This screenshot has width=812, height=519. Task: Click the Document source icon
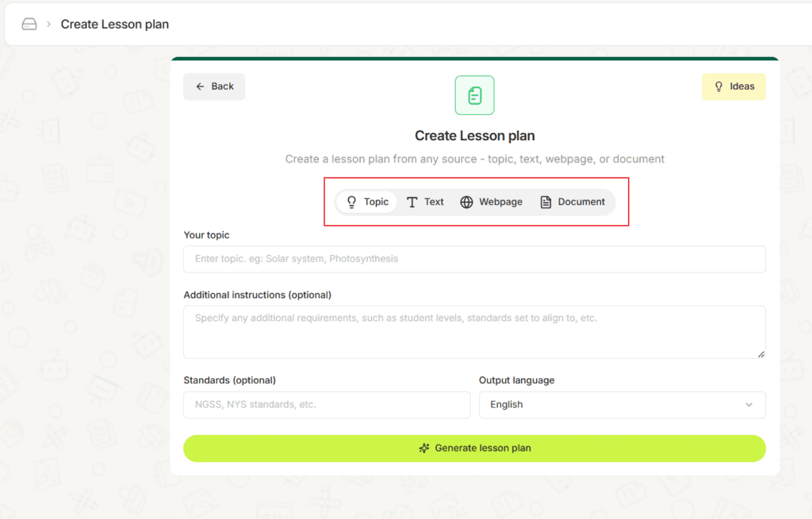(x=546, y=201)
